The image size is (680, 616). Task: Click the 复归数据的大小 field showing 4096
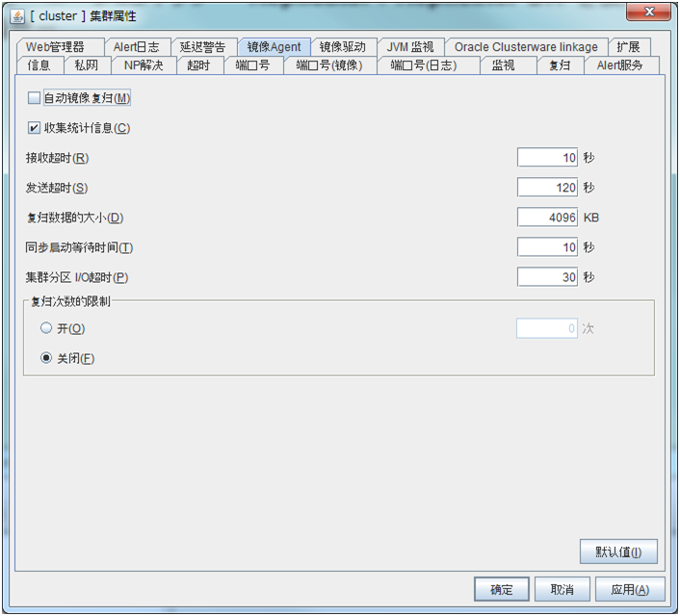[x=547, y=218]
